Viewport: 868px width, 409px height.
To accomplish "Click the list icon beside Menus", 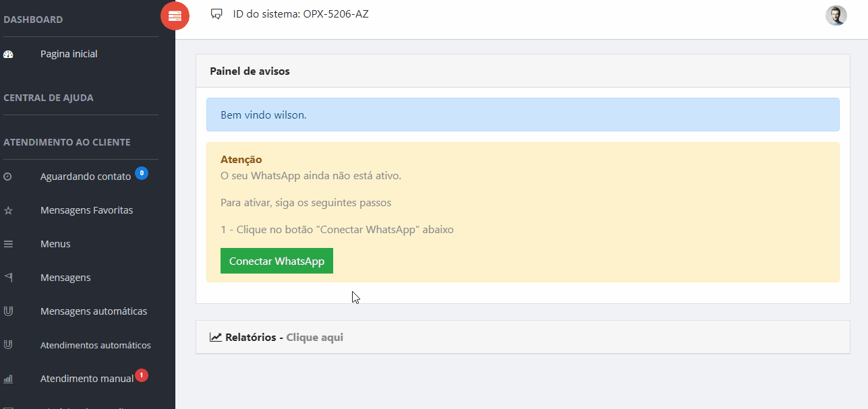I will tap(9, 244).
